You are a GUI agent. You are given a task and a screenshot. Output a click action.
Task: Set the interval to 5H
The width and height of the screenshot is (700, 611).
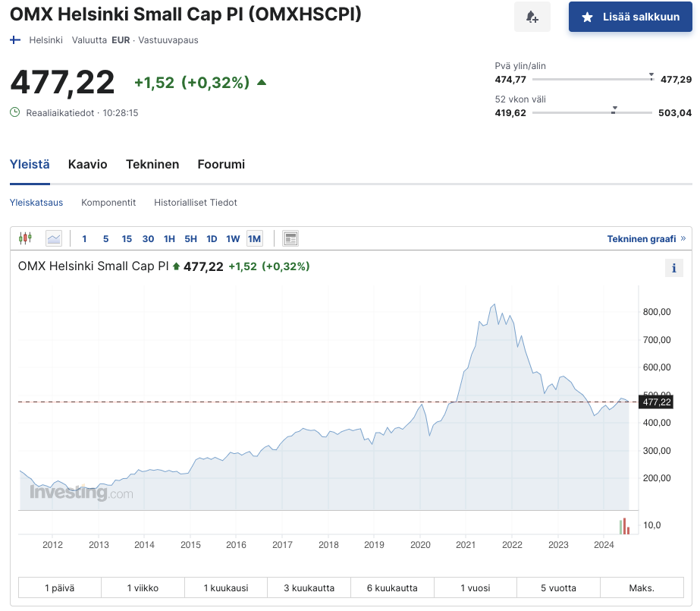(x=190, y=238)
